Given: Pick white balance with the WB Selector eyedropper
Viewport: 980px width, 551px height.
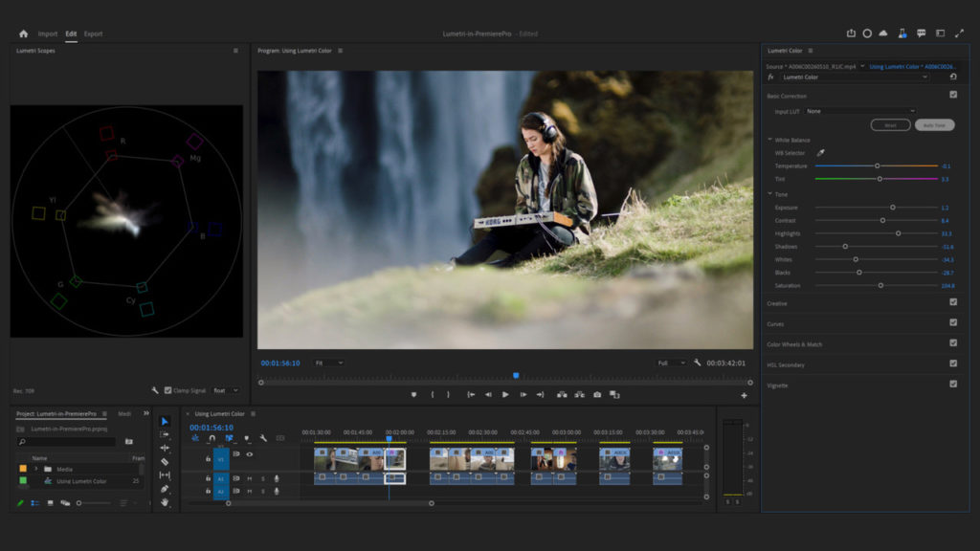Looking at the screenshot, I should [821, 152].
